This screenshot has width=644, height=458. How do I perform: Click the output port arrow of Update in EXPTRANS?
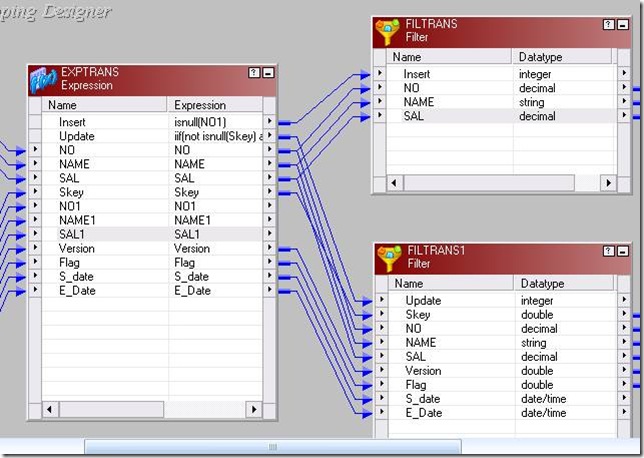(269, 135)
